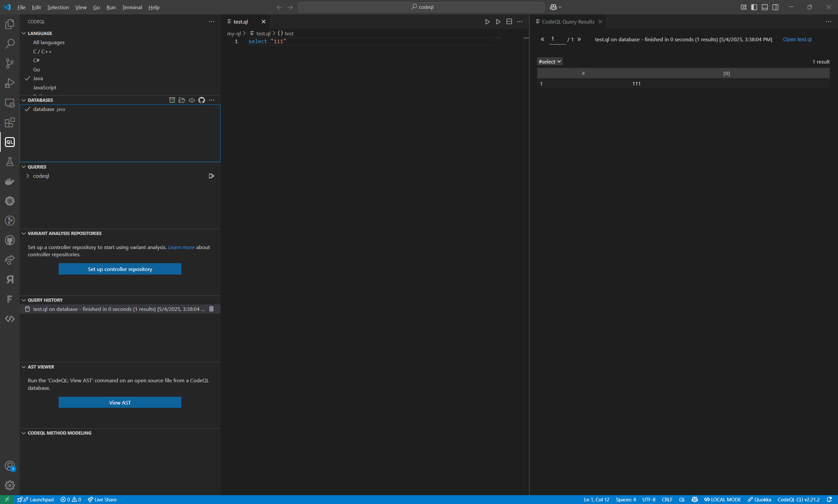Go to previous results page arrow
838x504 pixels.
click(x=542, y=39)
